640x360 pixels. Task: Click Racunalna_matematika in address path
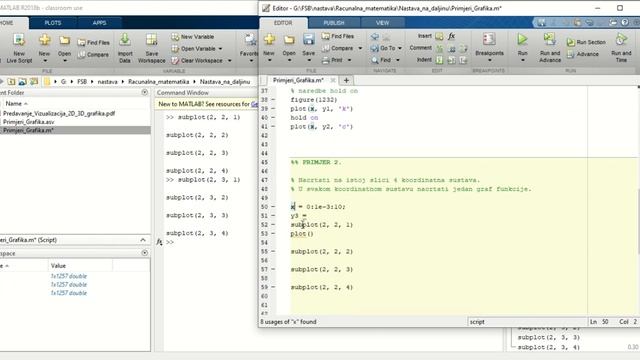point(158,82)
